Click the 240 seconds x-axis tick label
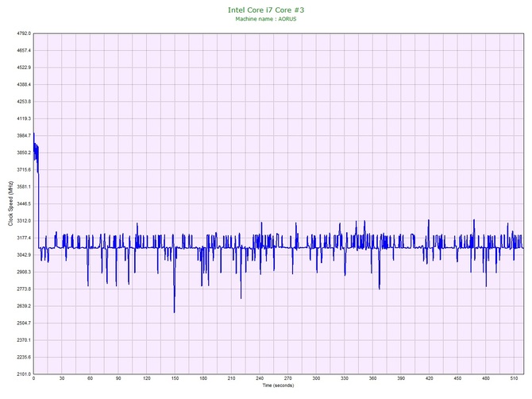The image size is (532, 399). [260, 378]
